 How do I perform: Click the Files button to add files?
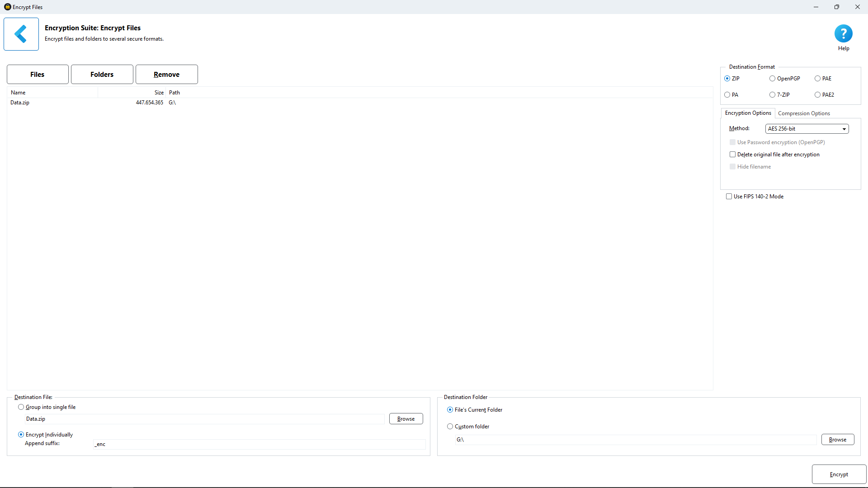37,74
